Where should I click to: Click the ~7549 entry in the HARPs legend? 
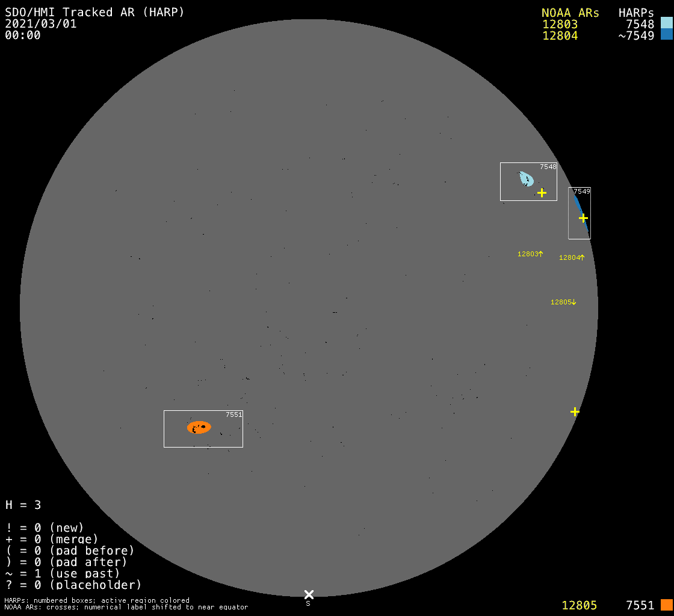(636, 35)
